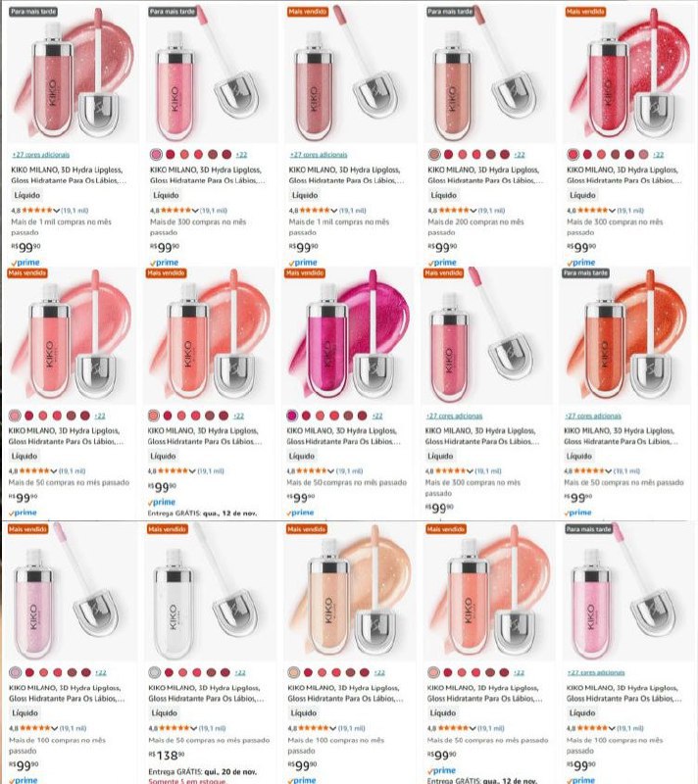This screenshot has width=698, height=784.
Task: Click Para mais tarde badge on orange gloss
Action: click(585, 273)
